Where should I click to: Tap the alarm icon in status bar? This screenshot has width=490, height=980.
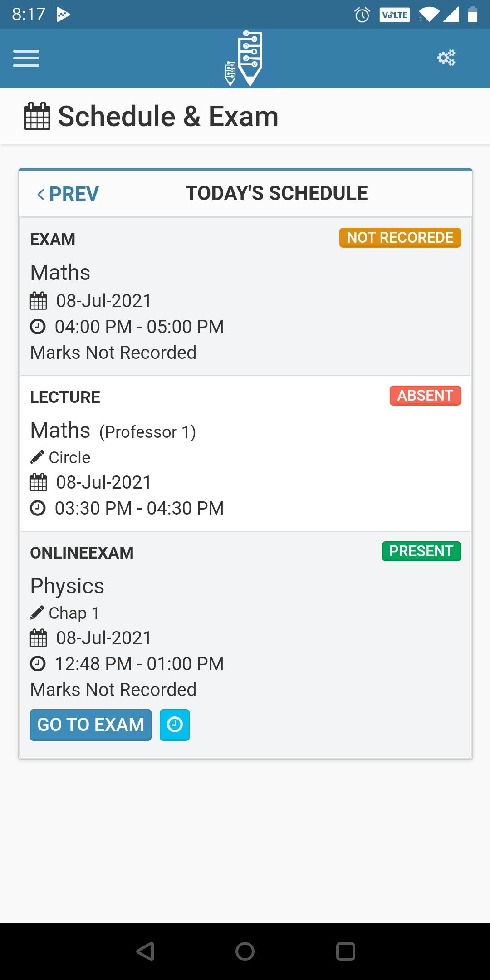(x=362, y=15)
